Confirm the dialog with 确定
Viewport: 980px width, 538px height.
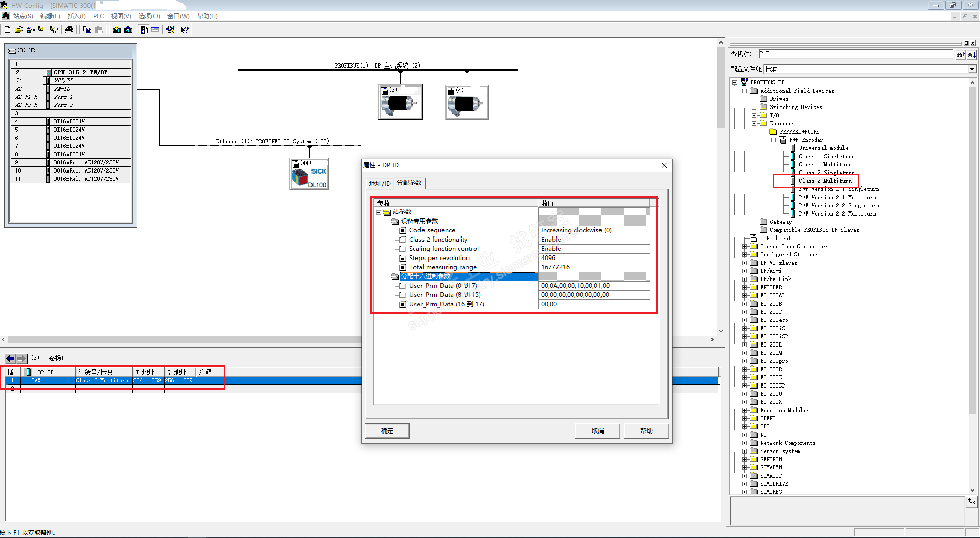(387, 431)
